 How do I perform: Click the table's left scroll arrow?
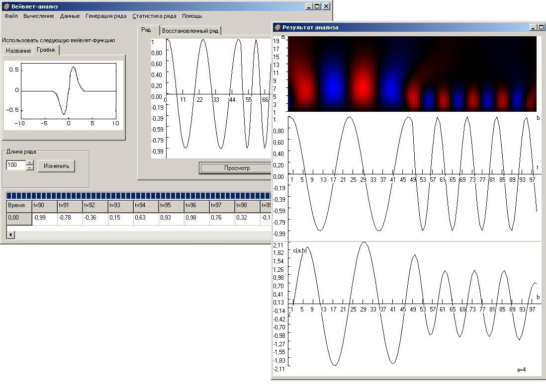pos(11,235)
